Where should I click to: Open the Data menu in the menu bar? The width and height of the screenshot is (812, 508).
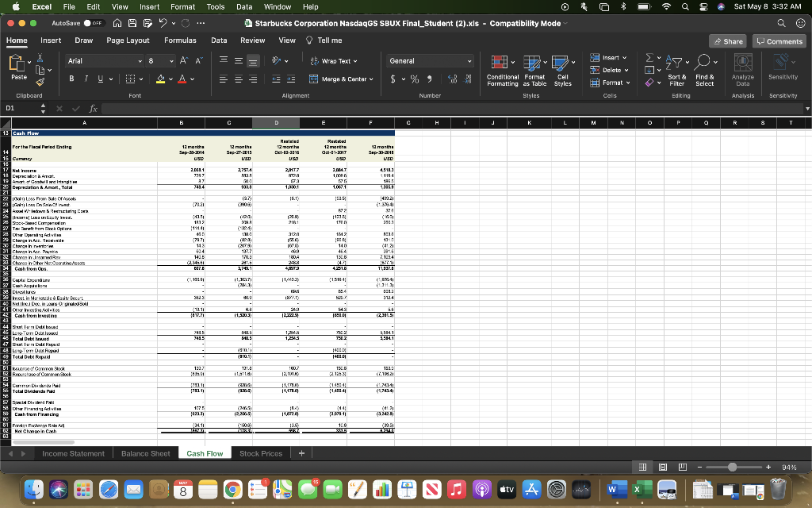click(x=244, y=6)
